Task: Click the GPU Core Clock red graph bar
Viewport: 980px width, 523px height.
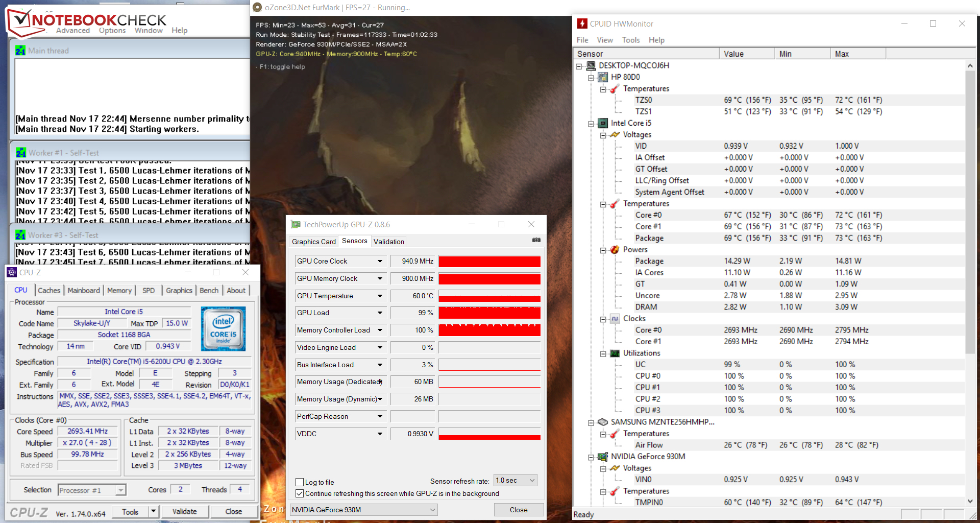Action: click(x=489, y=261)
